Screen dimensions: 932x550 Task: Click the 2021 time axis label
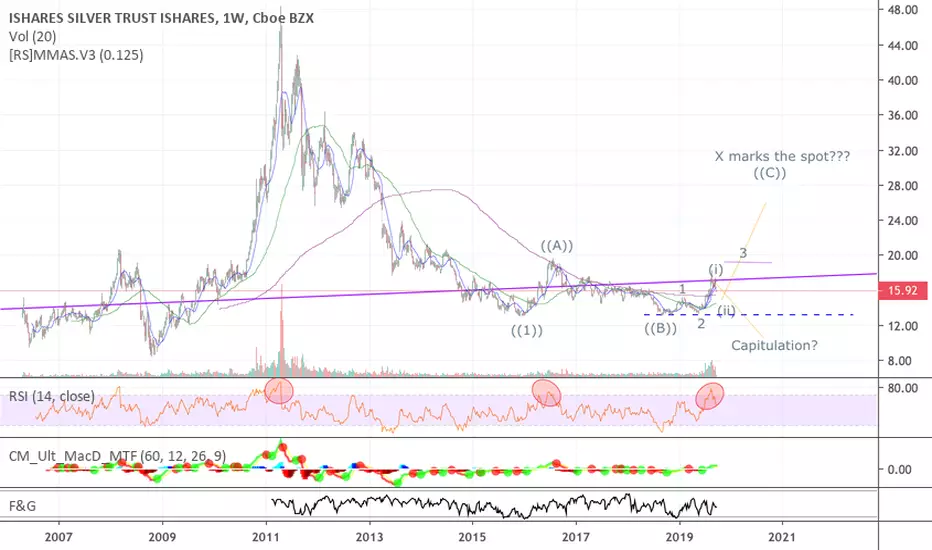(x=781, y=538)
